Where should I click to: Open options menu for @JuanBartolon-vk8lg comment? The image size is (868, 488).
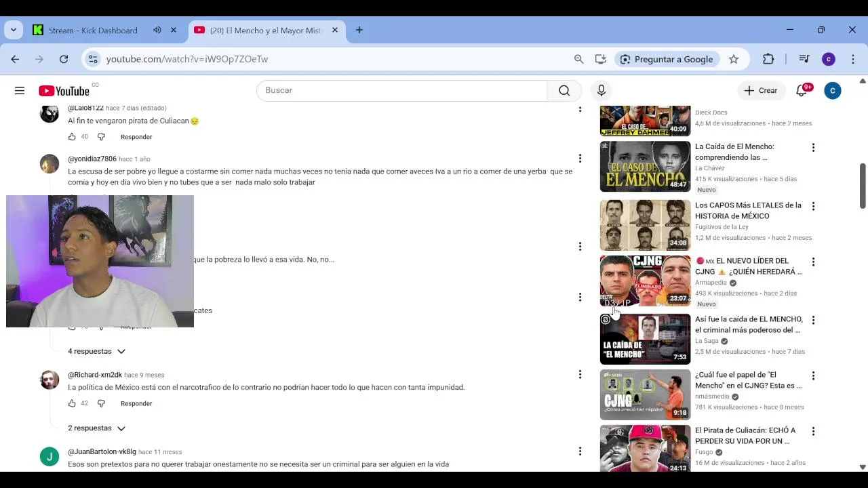[x=580, y=451]
